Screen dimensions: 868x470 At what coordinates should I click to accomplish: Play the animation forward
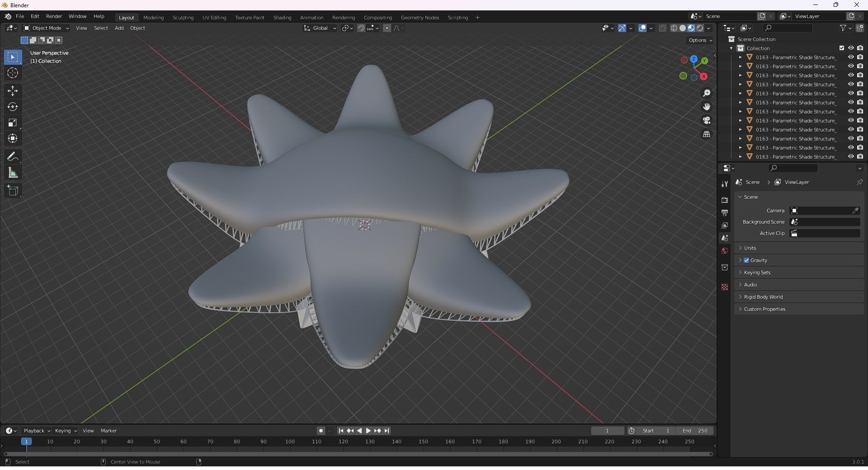coord(368,431)
